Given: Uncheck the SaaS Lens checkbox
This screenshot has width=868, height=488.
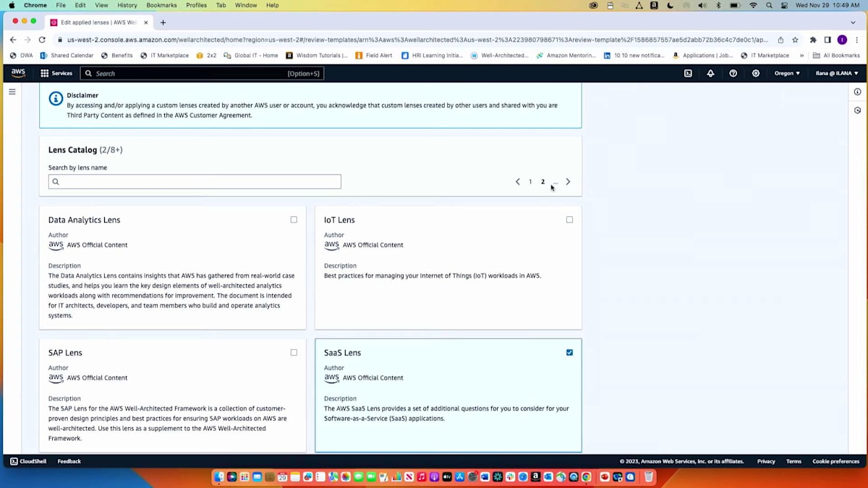Looking at the screenshot, I should coord(569,353).
